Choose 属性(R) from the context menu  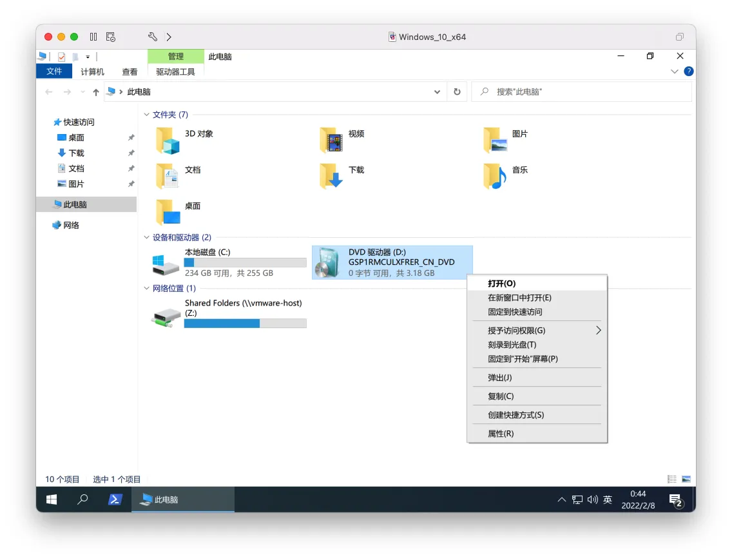click(537, 434)
